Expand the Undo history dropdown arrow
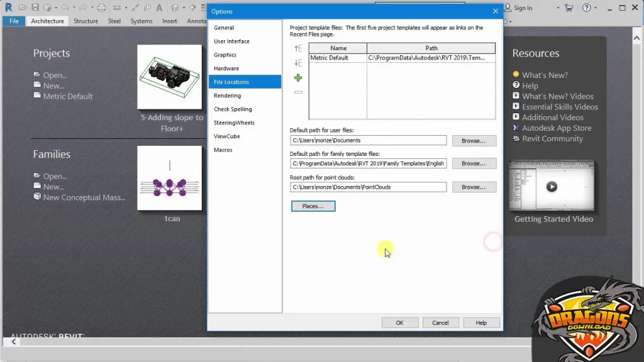 click(x=74, y=8)
